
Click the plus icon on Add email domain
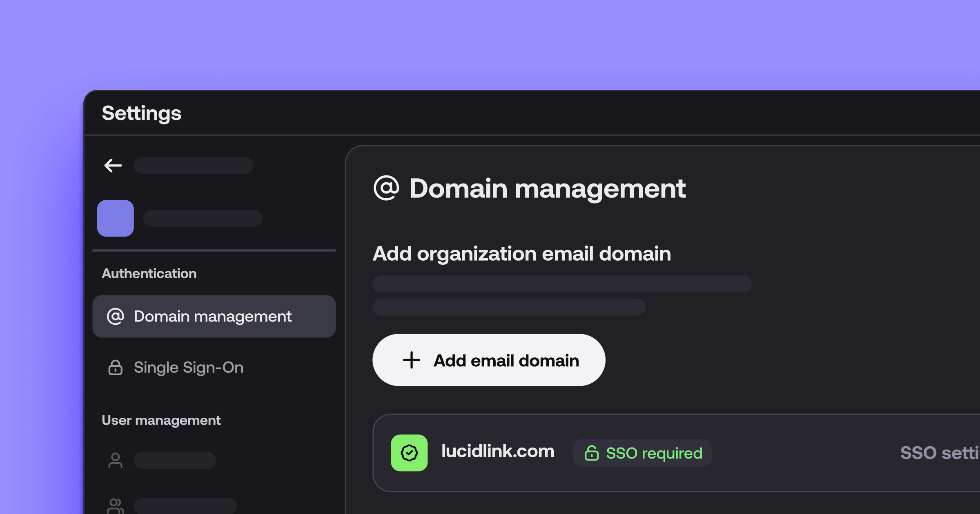[x=411, y=360]
